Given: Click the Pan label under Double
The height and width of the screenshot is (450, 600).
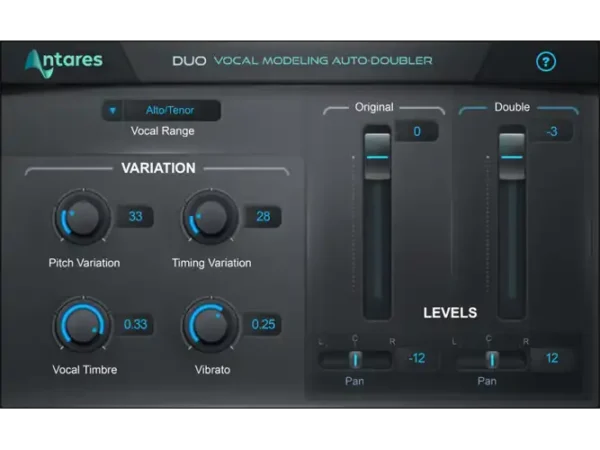Looking at the screenshot, I should click(x=487, y=381).
